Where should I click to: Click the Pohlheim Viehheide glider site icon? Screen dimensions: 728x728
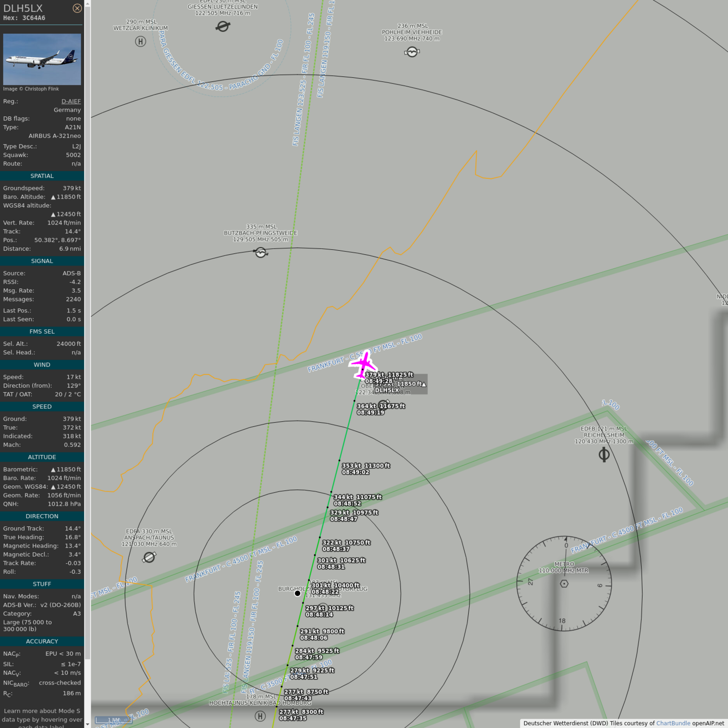[x=412, y=52]
